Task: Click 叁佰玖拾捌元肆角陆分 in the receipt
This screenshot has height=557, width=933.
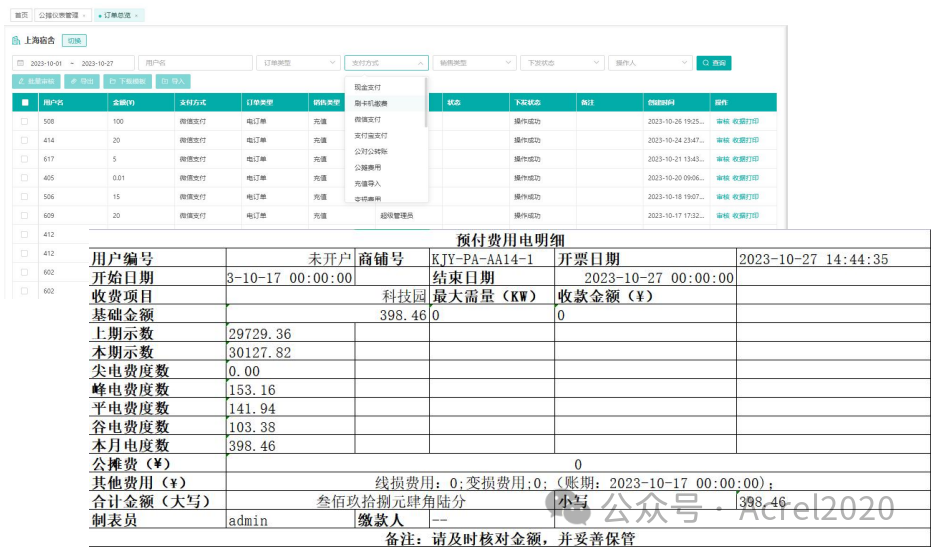Action: pos(391,502)
